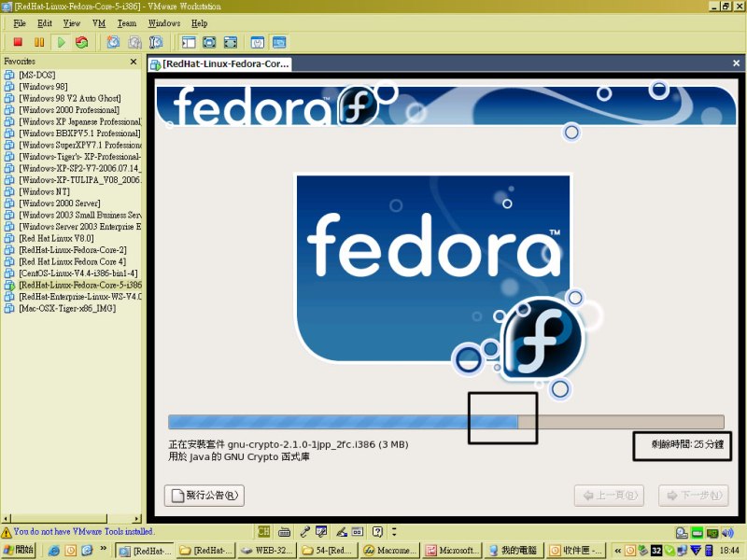Image resolution: width=747 pixels, height=560 pixels.
Task: Open the Team menu
Action: coord(127,23)
